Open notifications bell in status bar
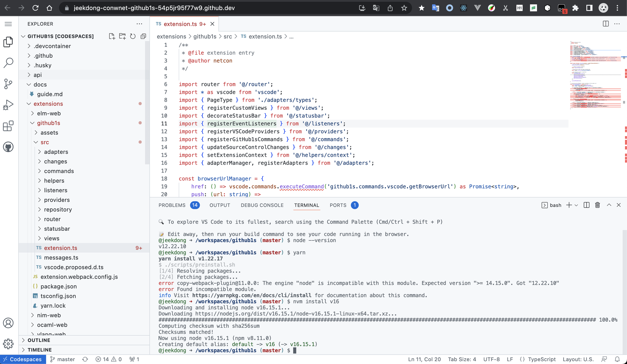Screen dimensions: 627x364 (x=617, y=359)
